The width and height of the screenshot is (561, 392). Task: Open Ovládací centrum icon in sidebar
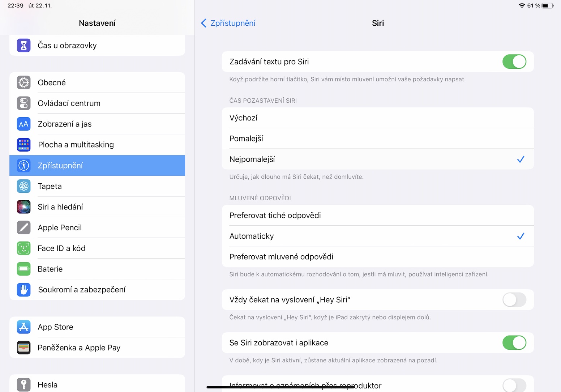(x=23, y=103)
